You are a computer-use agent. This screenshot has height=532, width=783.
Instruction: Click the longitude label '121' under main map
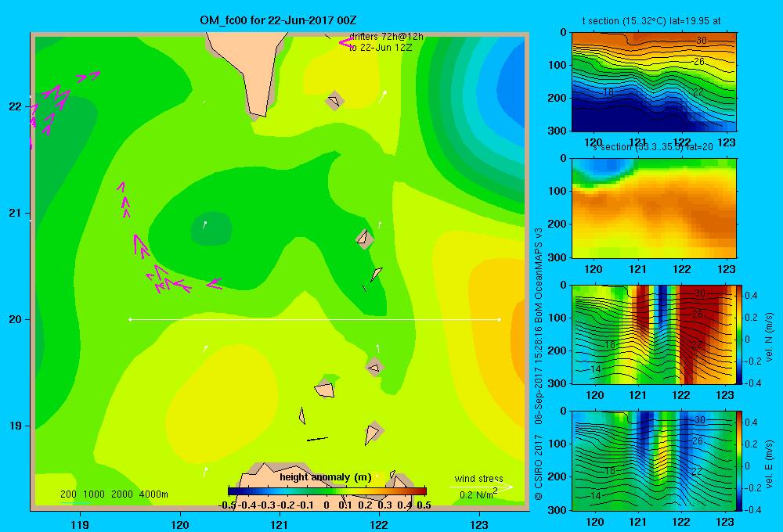[x=280, y=524]
